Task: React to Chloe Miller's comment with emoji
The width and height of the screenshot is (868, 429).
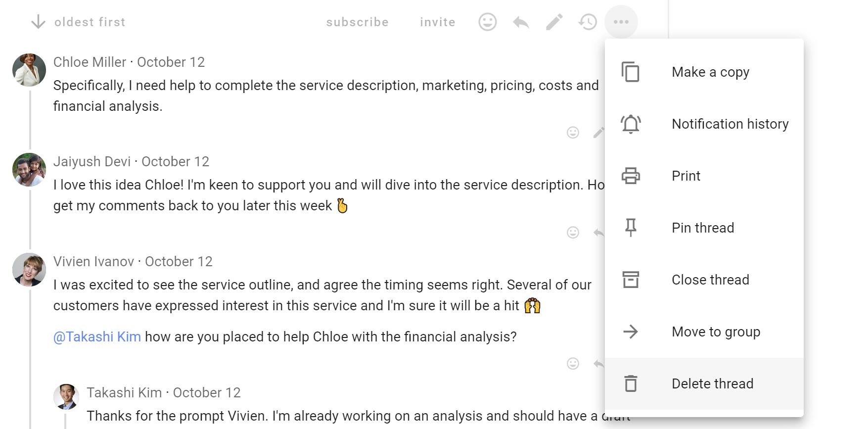Action: click(x=573, y=133)
